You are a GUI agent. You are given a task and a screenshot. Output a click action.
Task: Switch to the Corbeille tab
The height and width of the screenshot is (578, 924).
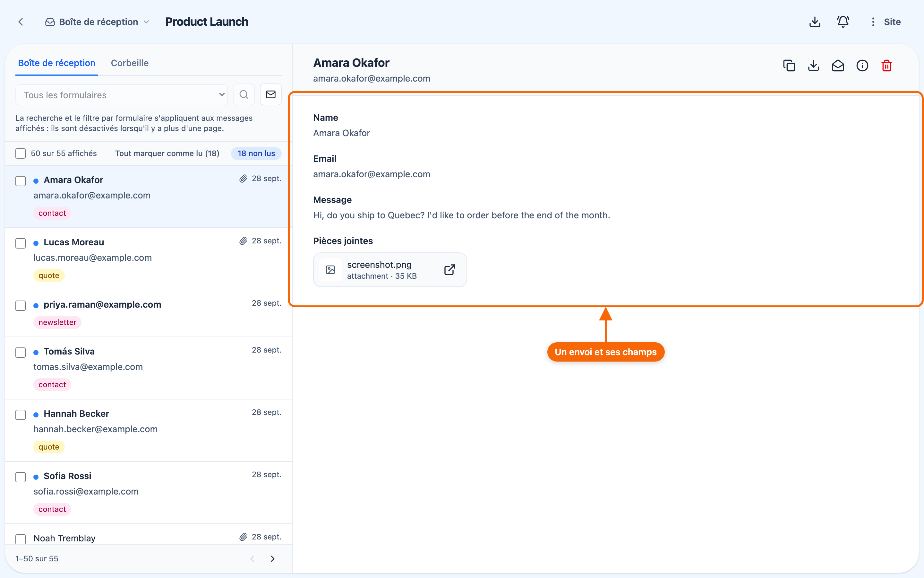point(130,63)
